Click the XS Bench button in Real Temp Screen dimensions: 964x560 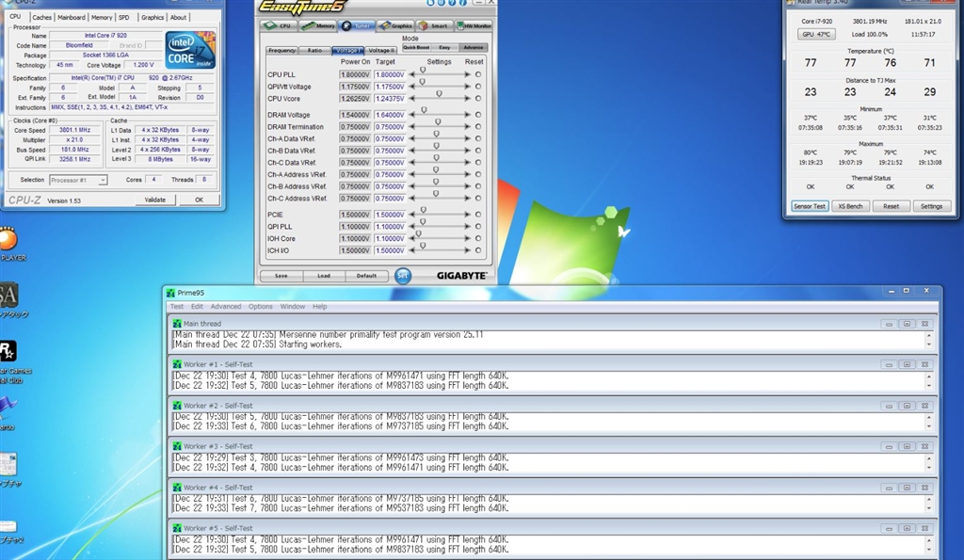coord(850,206)
